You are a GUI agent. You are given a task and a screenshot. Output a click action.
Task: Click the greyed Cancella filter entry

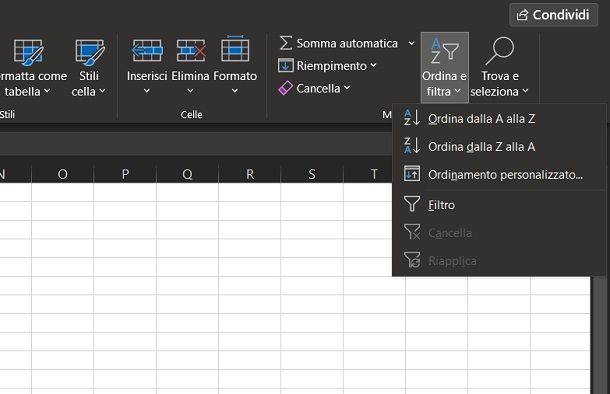pyautogui.click(x=500, y=233)
